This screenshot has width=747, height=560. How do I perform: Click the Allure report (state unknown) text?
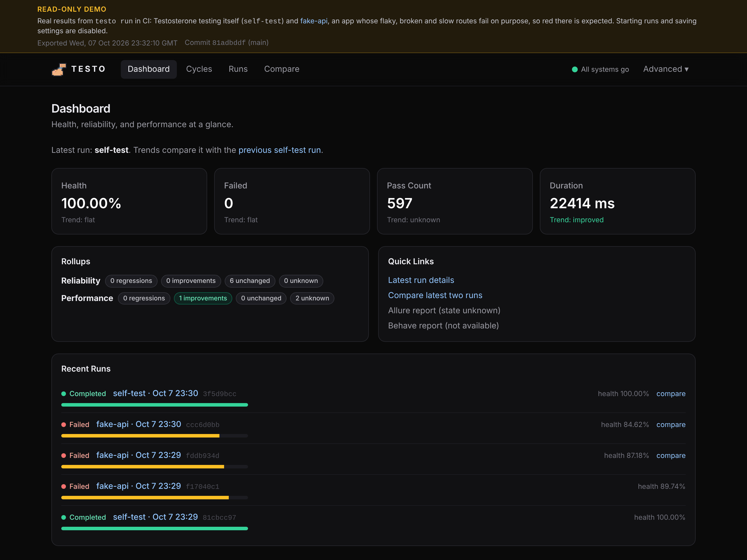[x=444, y=311]
